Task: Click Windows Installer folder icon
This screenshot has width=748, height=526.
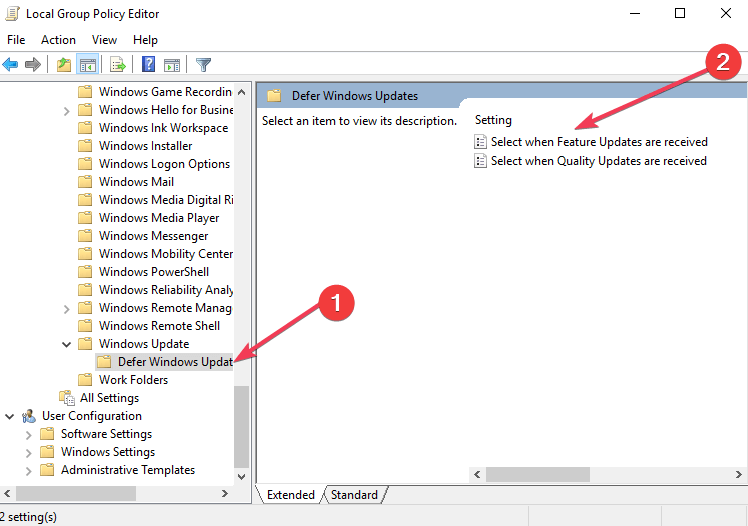Action: click(x=85, y=146)
